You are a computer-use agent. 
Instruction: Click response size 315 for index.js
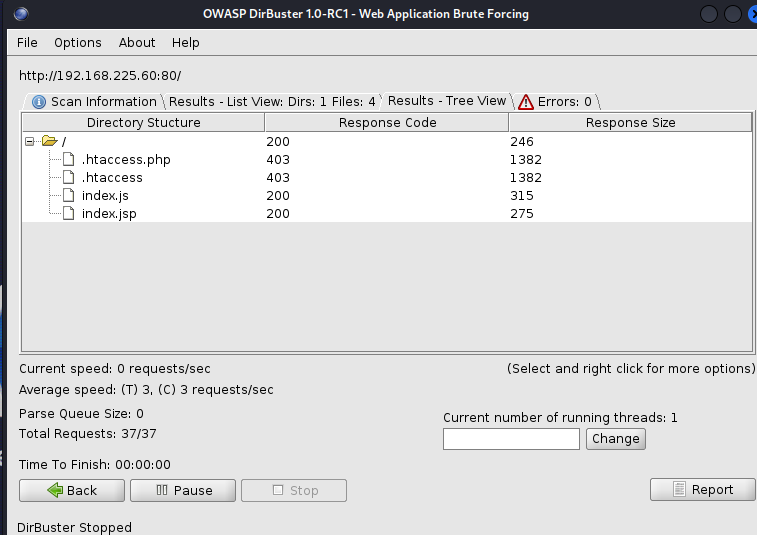coord(522,196)
